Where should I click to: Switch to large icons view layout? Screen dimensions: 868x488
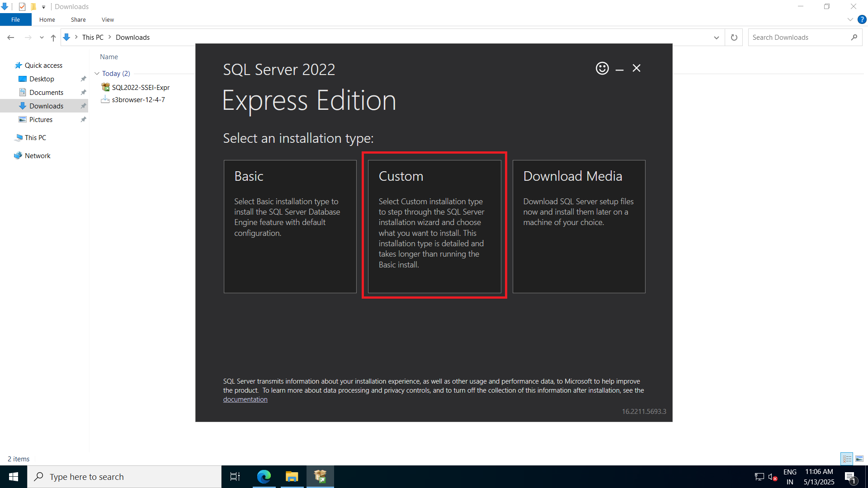tap(859, 459)
